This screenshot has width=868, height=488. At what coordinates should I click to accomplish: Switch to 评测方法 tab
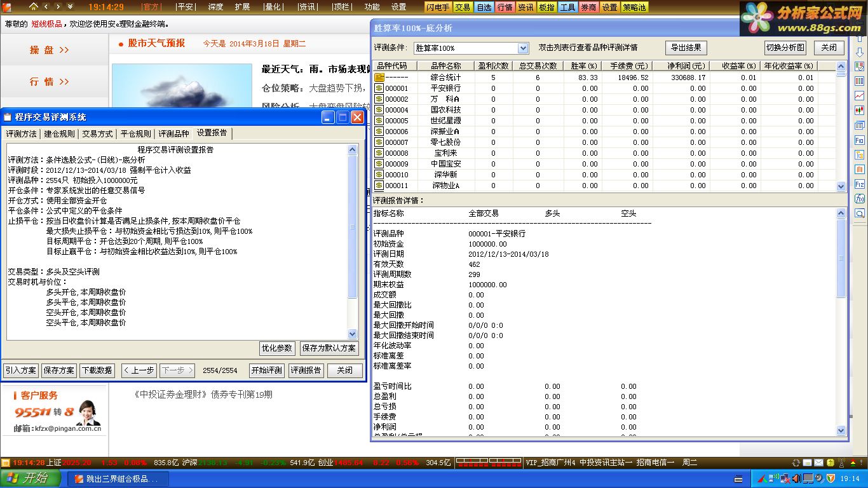tap(21, 133)
